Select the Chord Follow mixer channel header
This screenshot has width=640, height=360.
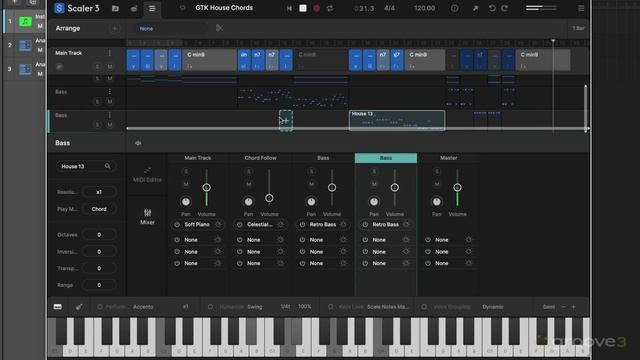[260, 158]
